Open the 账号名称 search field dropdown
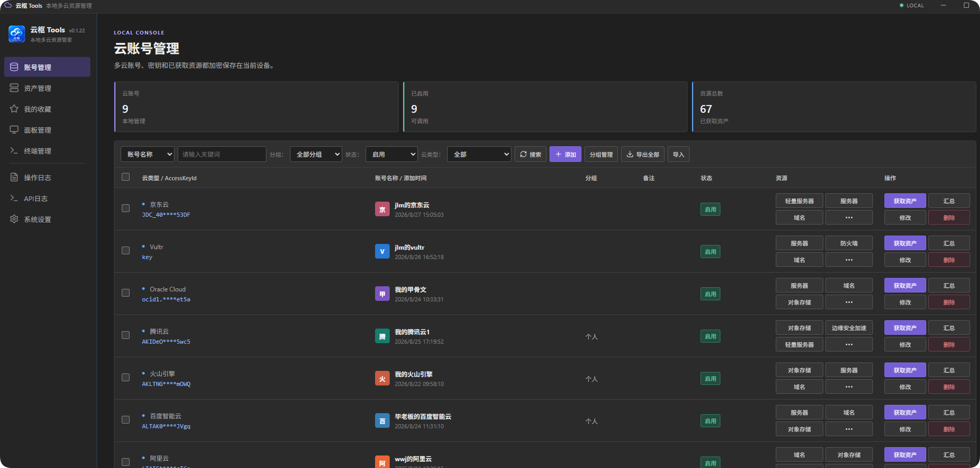The image size is (980, 468). pos(147,154)
